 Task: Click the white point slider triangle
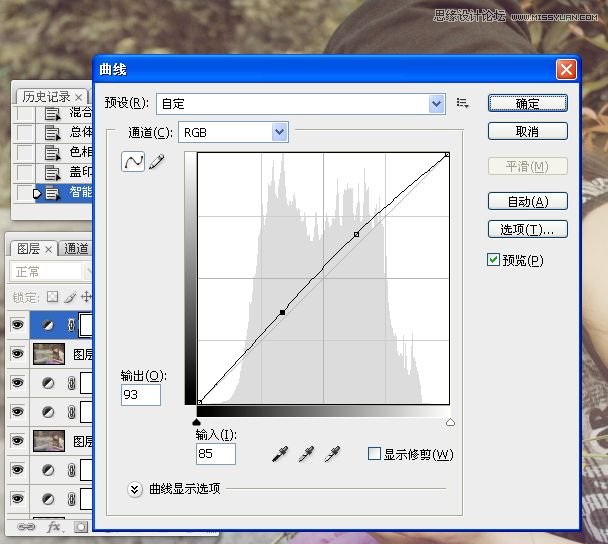point(450,423)
